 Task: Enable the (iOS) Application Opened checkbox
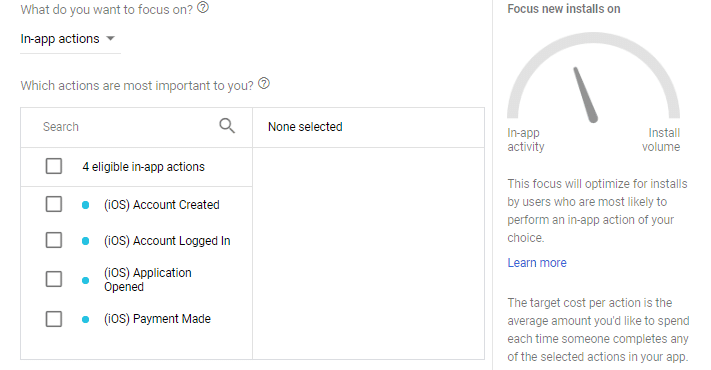(54, 279)
